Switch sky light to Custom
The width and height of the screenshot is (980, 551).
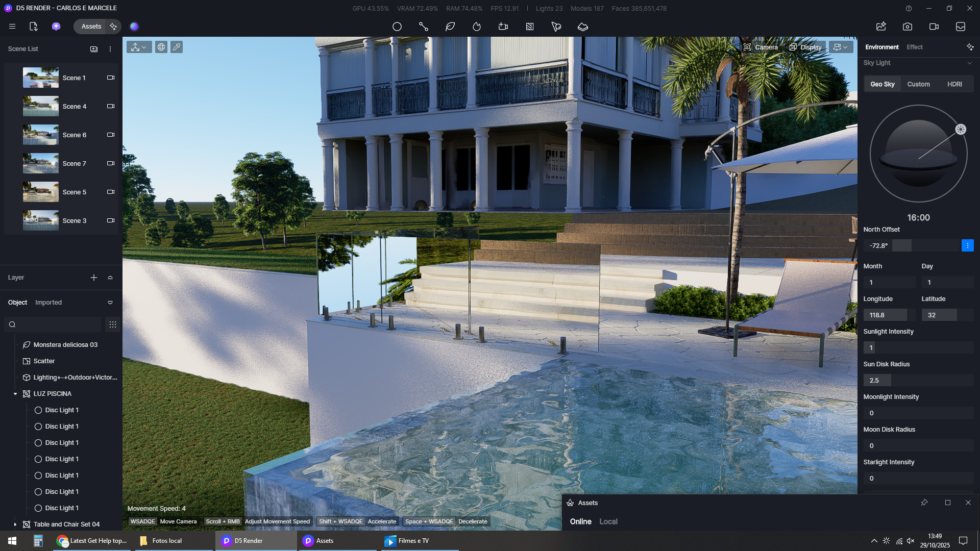918,84
